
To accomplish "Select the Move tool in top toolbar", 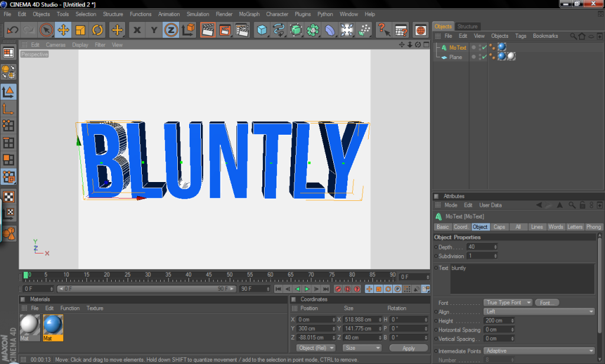I will click(63, 30).
